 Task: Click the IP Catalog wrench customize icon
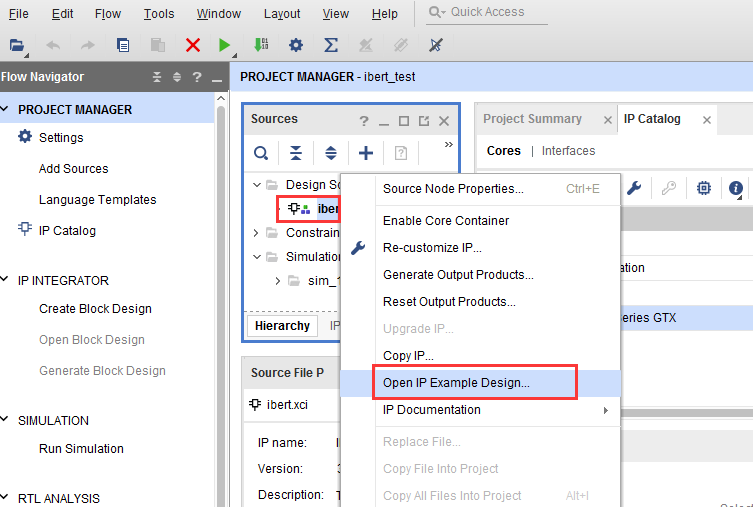[634, 188]
